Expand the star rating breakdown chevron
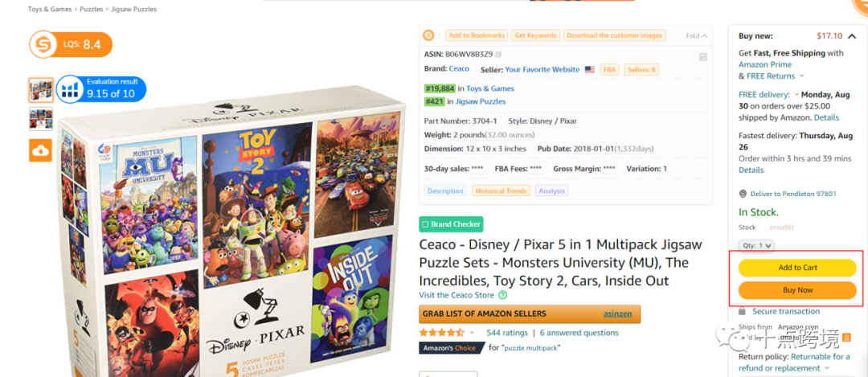The image size is (868, 377). click(473, 333)
